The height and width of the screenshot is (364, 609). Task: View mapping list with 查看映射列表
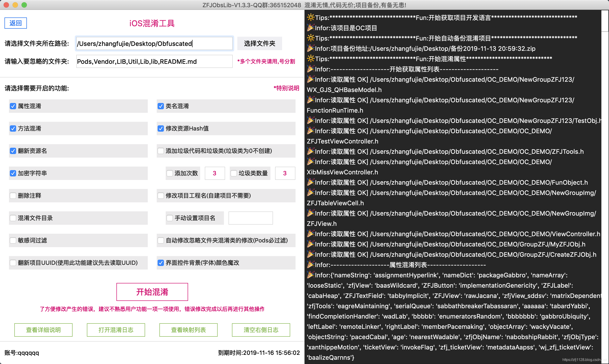[x=188, y=330]
